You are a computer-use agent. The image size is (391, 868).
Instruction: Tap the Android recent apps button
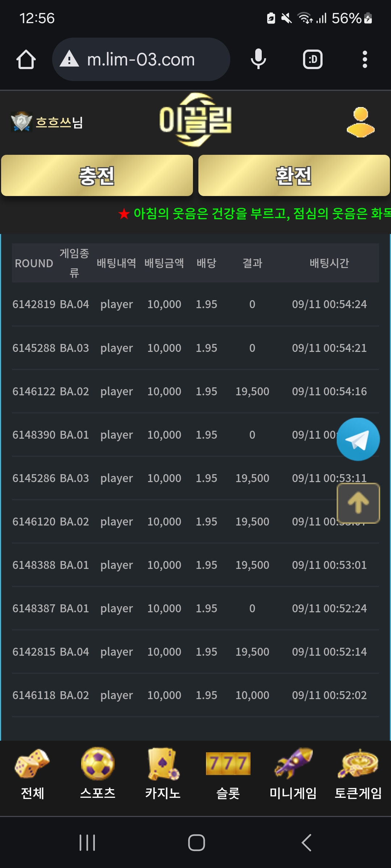tap(87, 843)
